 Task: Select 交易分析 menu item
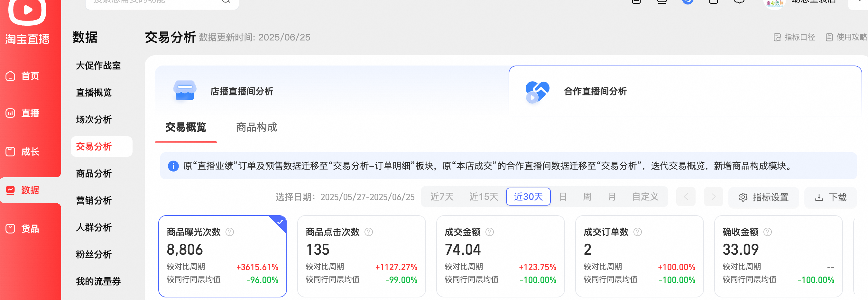click(x=101, y=147)
